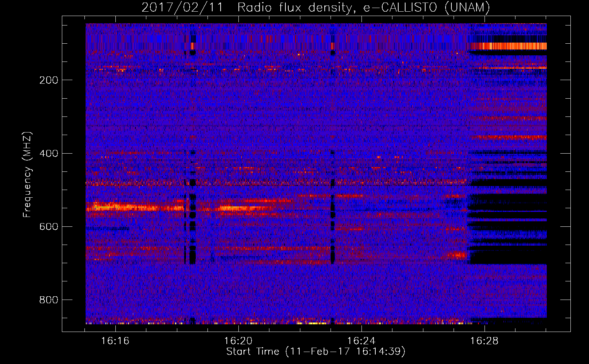589x364 pixels.
Task: Click the 'Frequency (MHZ)' axis title
Action: [27, 174]
